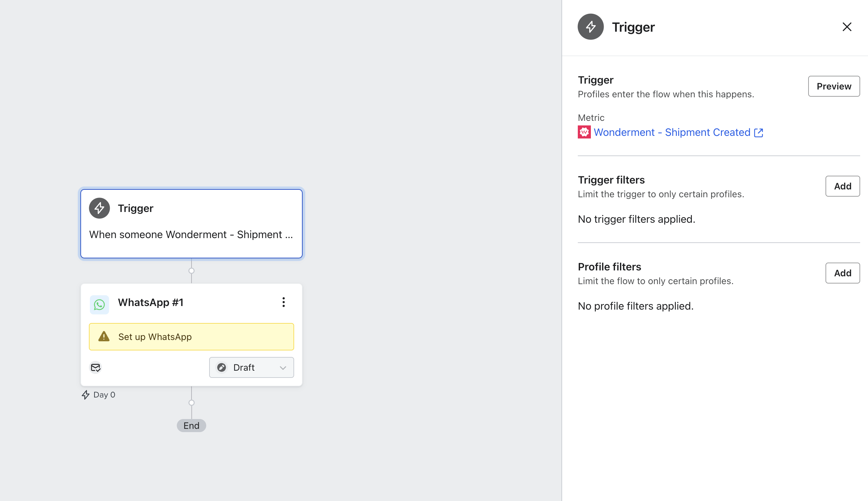Open the Wonderment - Shipment Created link
The image size is (868, 501).
(671, 133)
